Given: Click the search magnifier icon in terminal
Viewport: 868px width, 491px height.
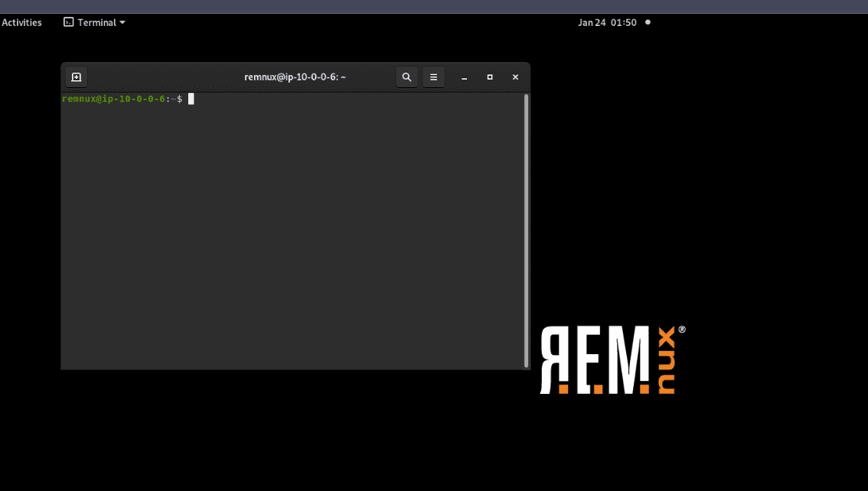Looking at the screenshot, I should point(406,77).
